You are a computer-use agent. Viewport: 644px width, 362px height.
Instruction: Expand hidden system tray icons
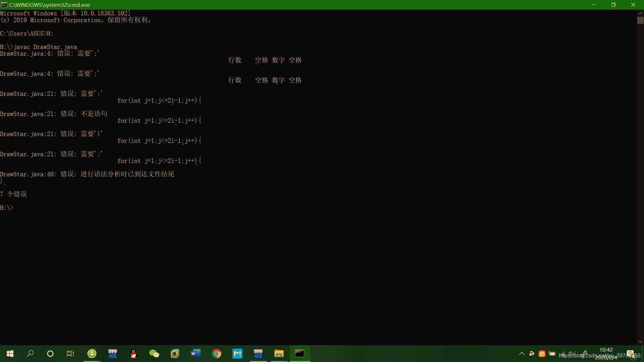[x=522, y=354]
